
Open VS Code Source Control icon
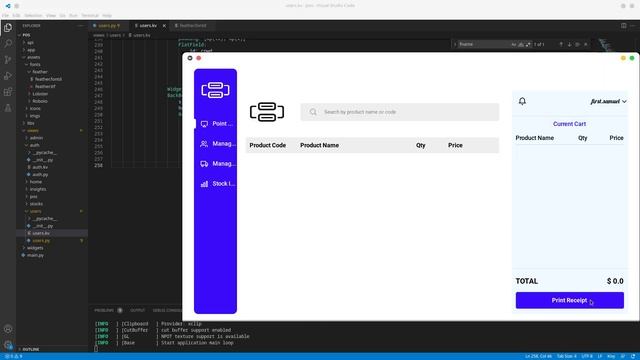tap(8, 60)
